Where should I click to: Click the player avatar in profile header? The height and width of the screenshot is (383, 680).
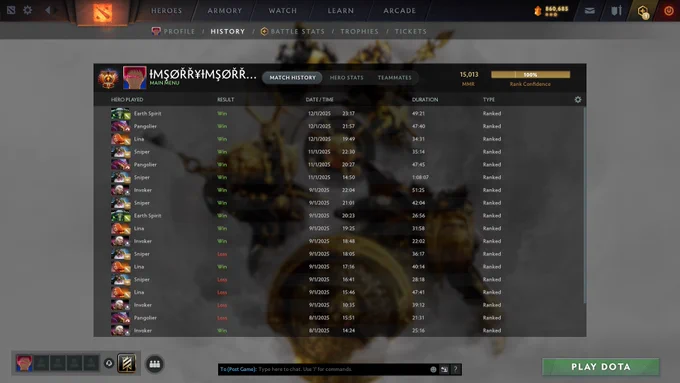click(134, 78)
